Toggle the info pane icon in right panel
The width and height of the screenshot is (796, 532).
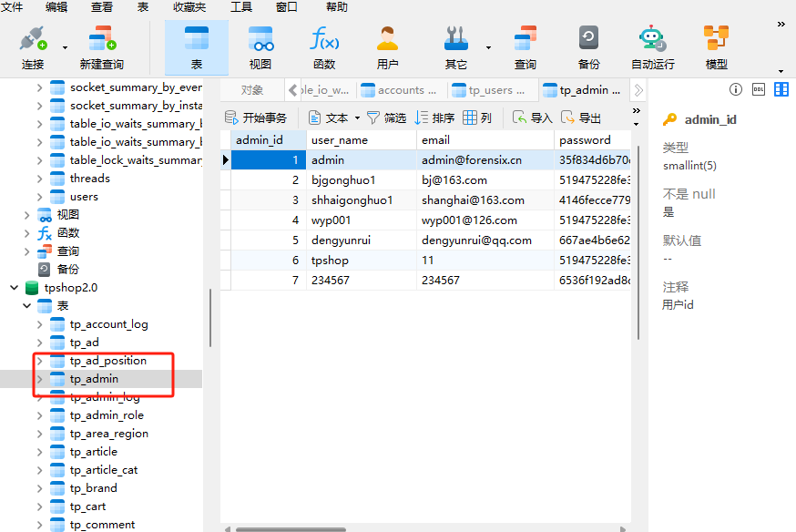736,89
